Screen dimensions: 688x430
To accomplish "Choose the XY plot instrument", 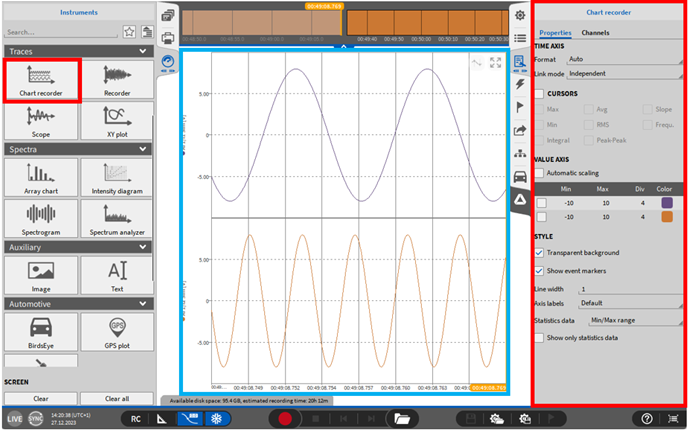I will (117, 120).
